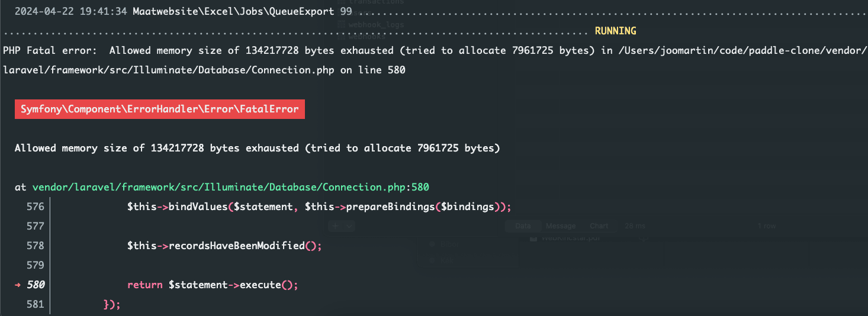Switch to the Chart tab in the background window
The image size is (868, 316).
tap(599, 226)
